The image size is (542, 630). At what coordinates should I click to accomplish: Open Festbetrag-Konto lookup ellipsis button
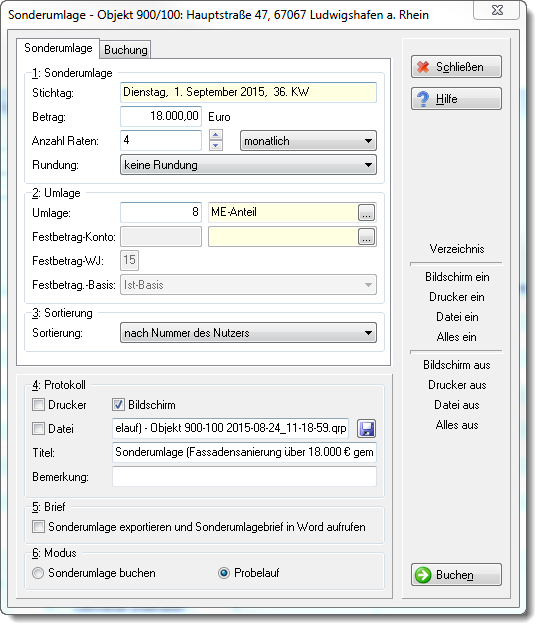pyautogui.click(x=366, y=237)
